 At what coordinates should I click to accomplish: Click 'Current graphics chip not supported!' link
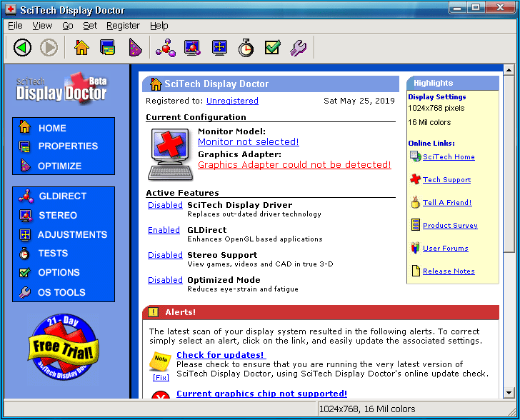(x=261, y=394)
